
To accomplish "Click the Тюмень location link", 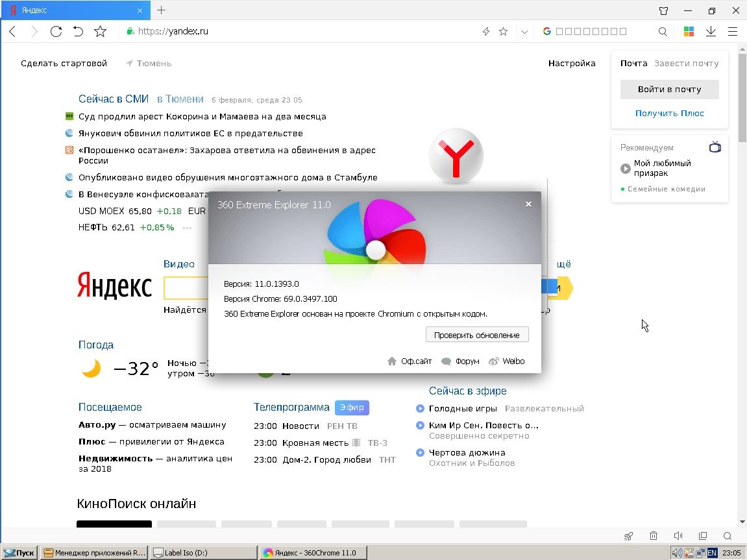I will pyautogui.click(x=149, y=64).
